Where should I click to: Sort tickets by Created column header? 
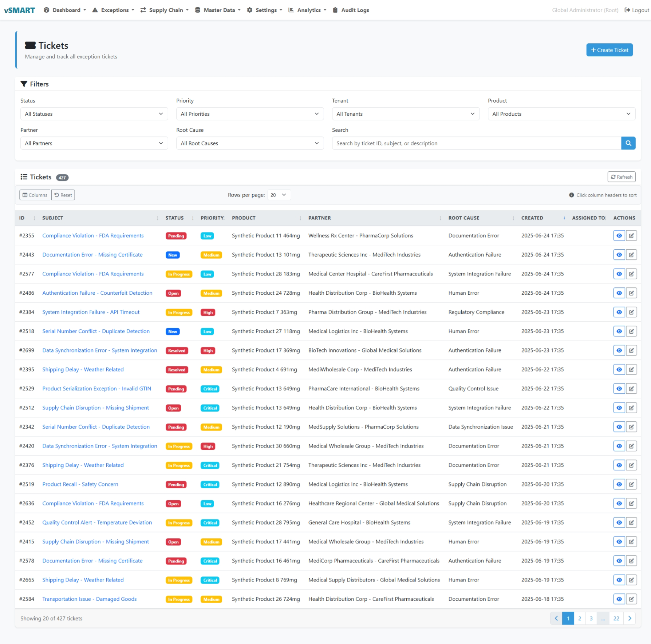(x=532, y=218)
